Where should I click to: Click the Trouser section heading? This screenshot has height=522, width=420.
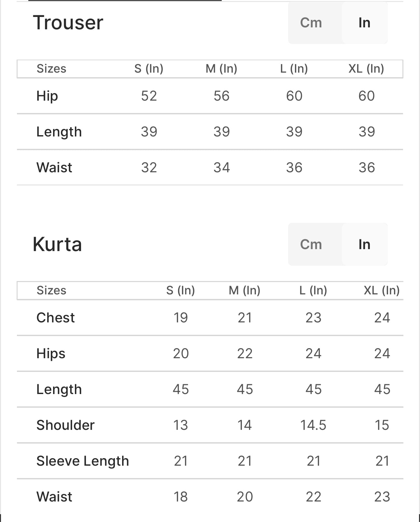click(68, 23)
